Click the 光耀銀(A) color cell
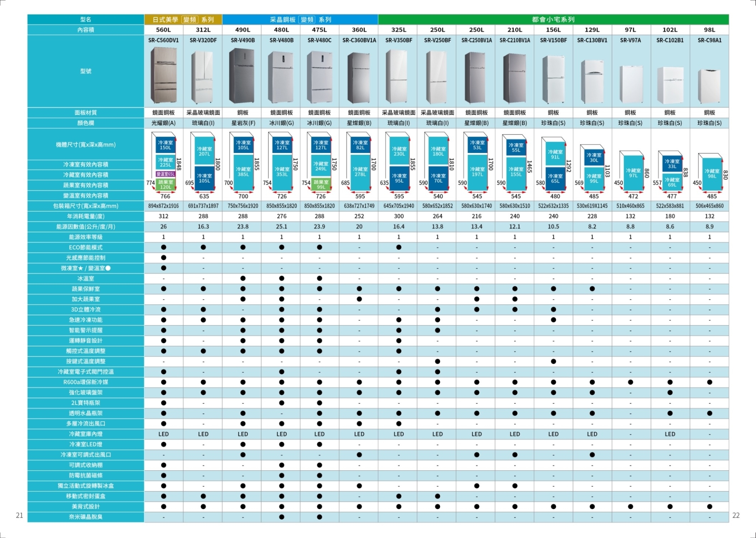Viewport: 756px width, 538px height. [164, 123]
